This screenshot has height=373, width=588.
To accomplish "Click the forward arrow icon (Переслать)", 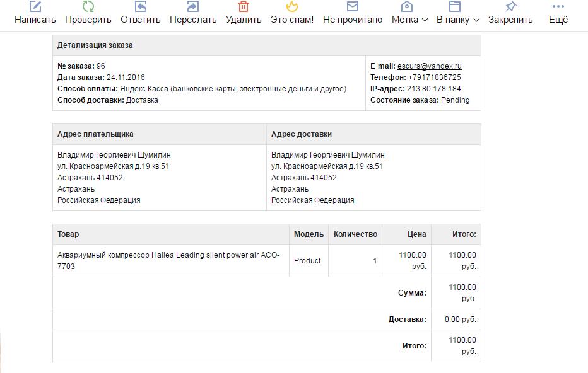I will coord(193,6).
